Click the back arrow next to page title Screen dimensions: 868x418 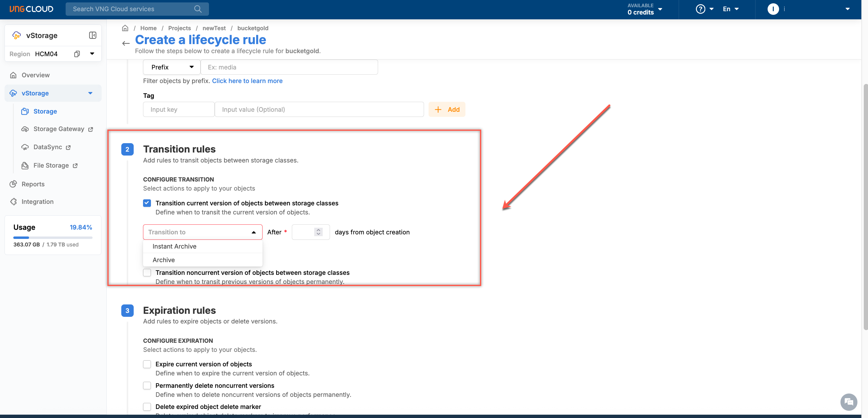pos(126,43)
